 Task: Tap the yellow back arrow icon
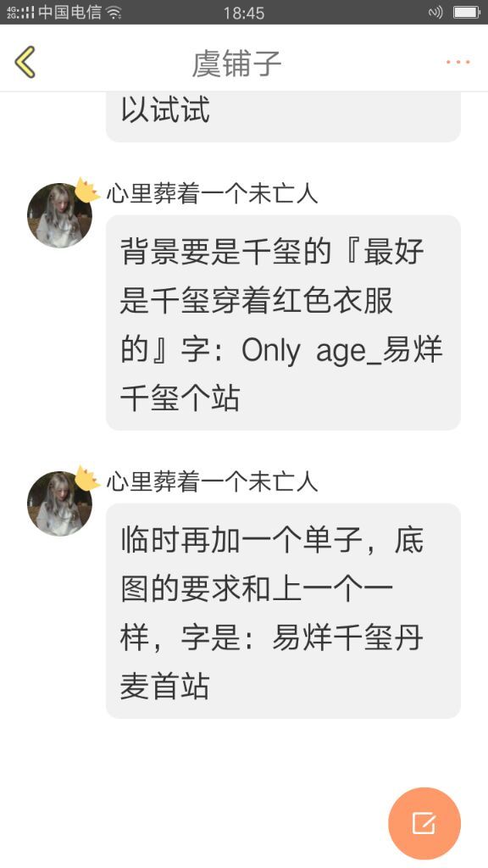pyautogui.click(x=25, y=62)
